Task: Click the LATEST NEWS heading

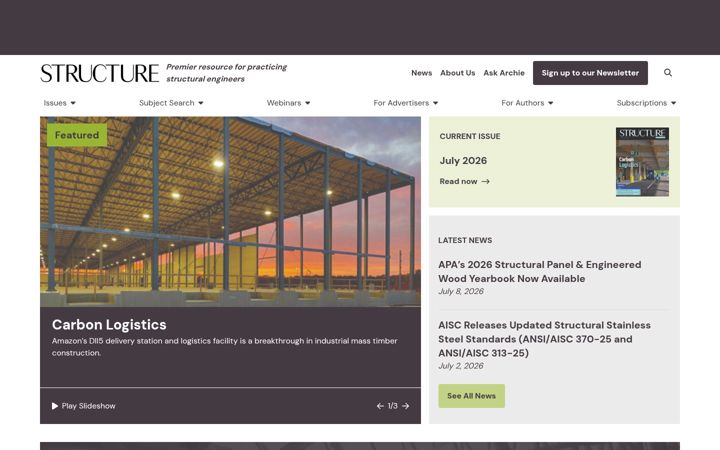Action: [x=465, y=240]
